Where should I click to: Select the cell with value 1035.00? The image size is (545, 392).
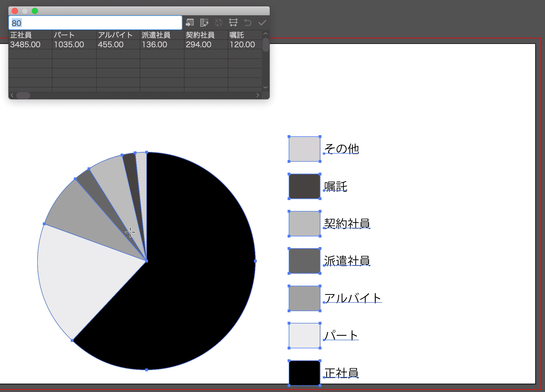[x=74, y=44]
